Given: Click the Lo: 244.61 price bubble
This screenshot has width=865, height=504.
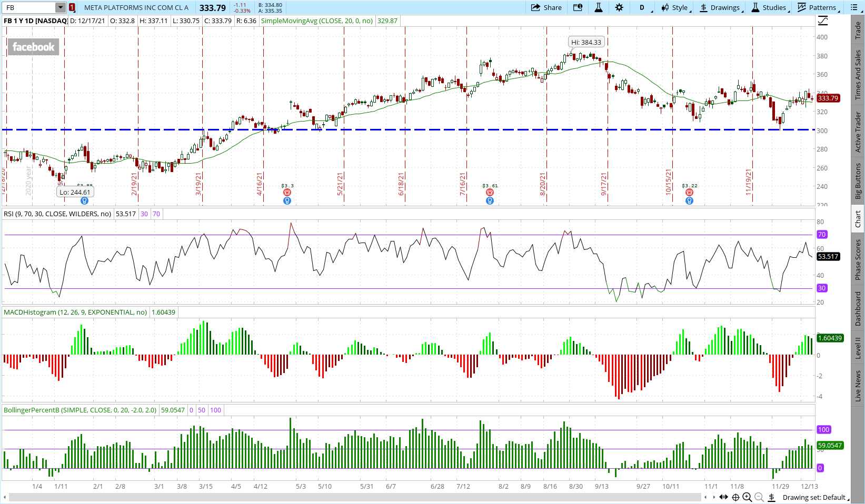Looking at the screenshot, I should (75, 192).
